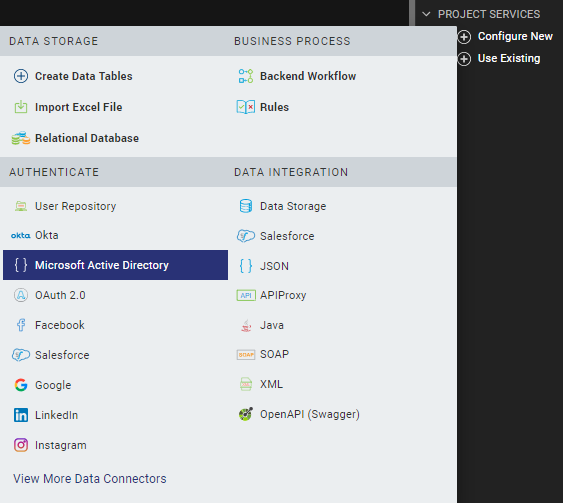The width and height of the screenshot is (563, 503).
Task: Select the Google authentication entry
Action: (x=53, y=385)
